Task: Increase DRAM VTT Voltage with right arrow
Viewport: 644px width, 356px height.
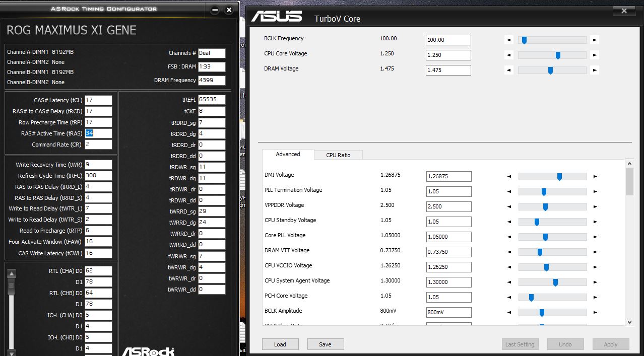Action: click(x=595, y=252)
